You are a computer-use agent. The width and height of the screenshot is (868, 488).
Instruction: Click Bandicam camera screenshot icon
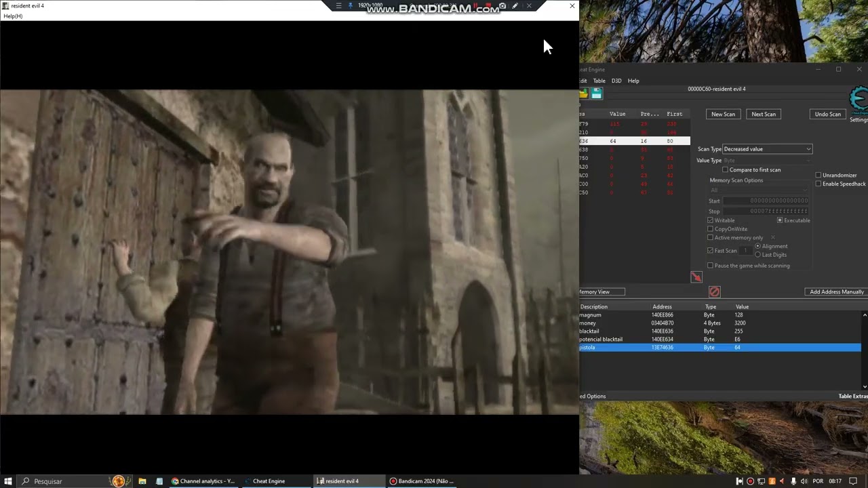(502, 6)
